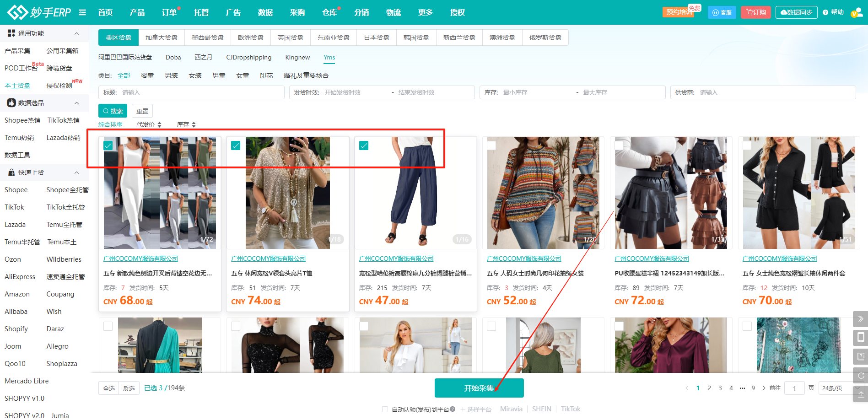The height and width of the screenshot is (420, 868).
Task: Filter category by 女装
Action: click(195, 75)
